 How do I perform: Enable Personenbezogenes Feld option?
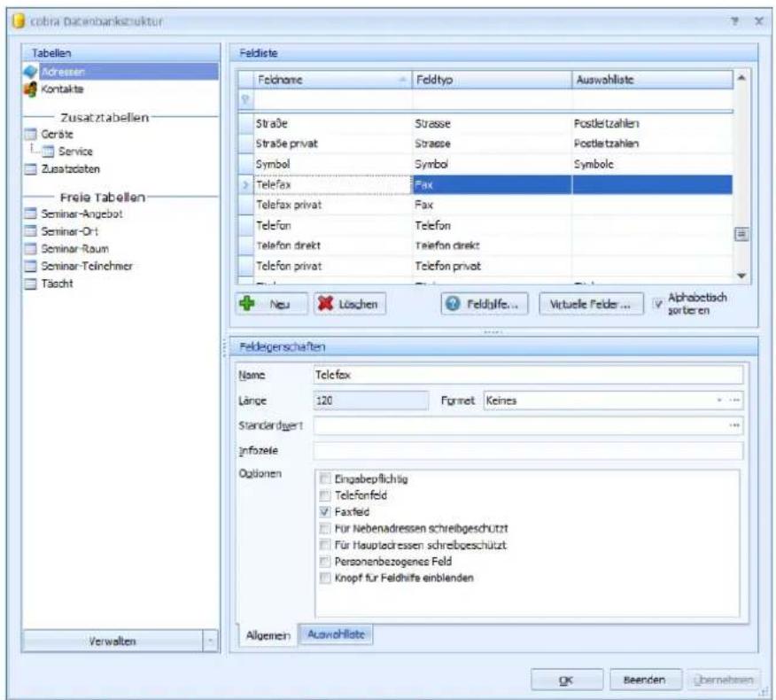324,562
